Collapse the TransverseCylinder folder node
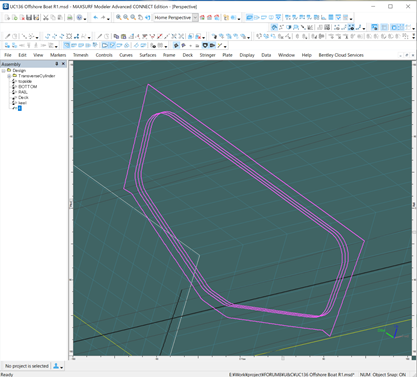 point(9,76)
